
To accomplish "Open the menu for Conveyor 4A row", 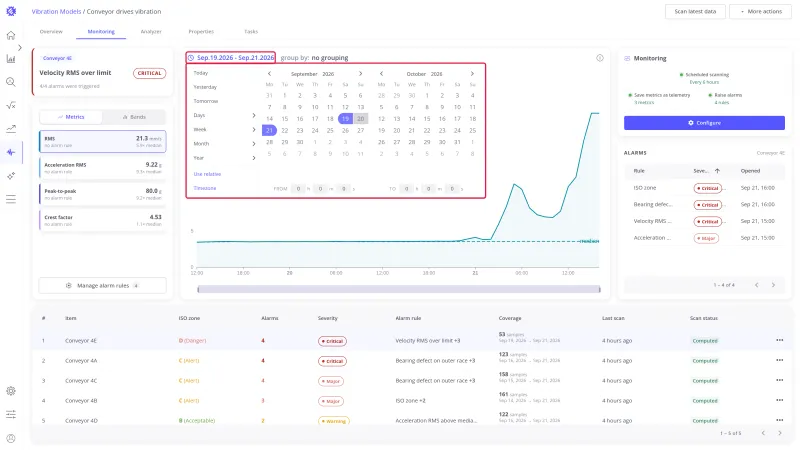I will coord(779,360).
